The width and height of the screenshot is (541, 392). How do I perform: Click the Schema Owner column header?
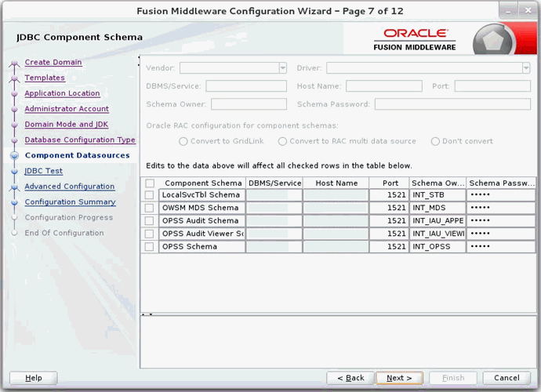(x=438, y=183)
